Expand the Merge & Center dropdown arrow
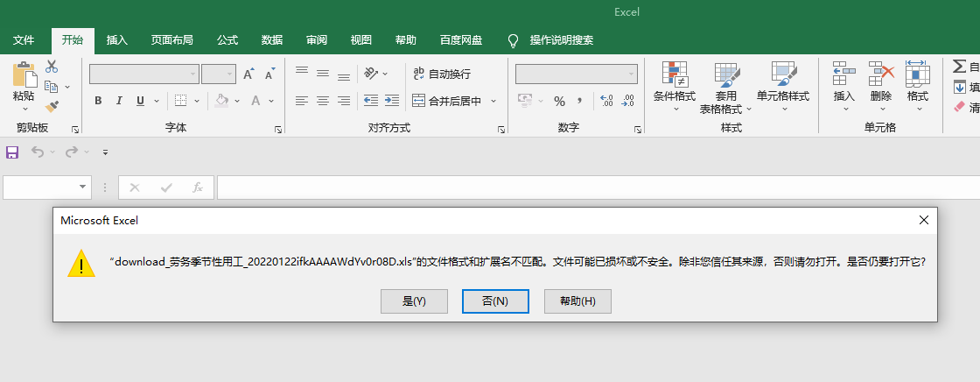The image size is (980, 382). point(493,101)
